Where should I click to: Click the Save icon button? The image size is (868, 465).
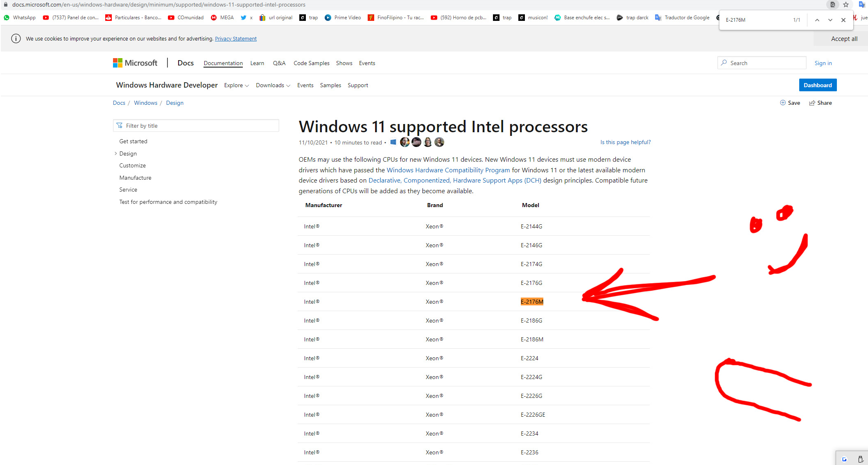790,103
